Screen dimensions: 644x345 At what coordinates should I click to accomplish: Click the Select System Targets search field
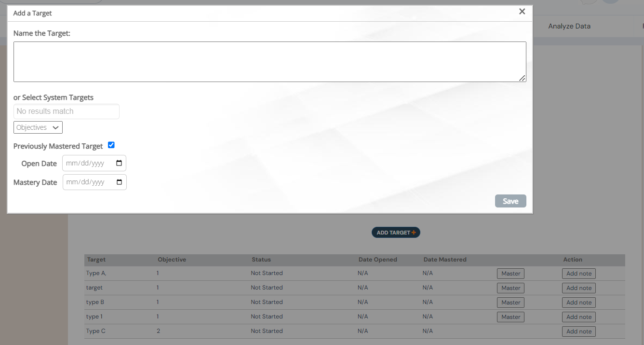tap(67, 111)
